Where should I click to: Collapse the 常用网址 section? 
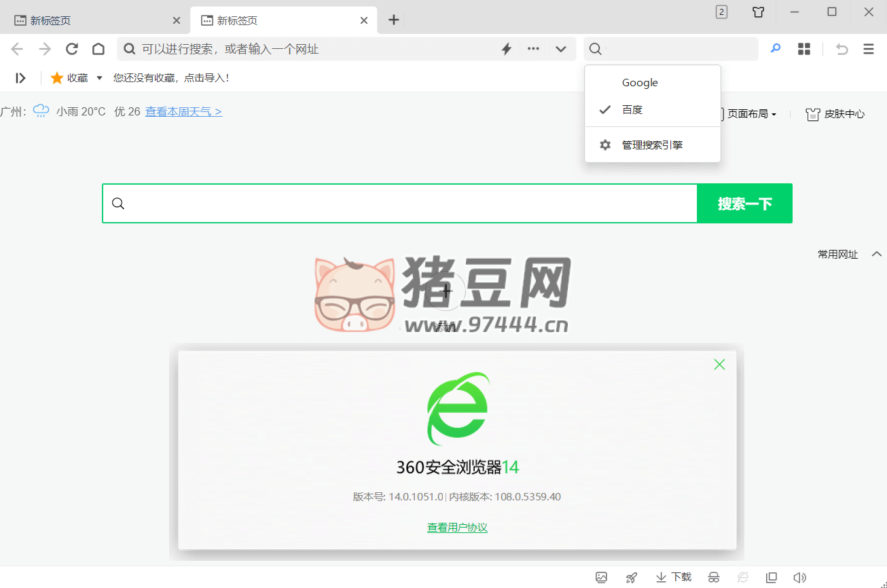[x=876, y=254]
